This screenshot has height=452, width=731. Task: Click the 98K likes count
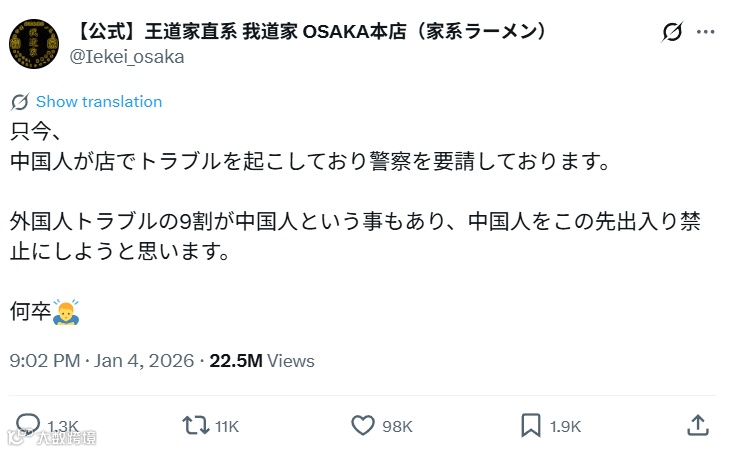pyautogui.click(x=397, y=426)
